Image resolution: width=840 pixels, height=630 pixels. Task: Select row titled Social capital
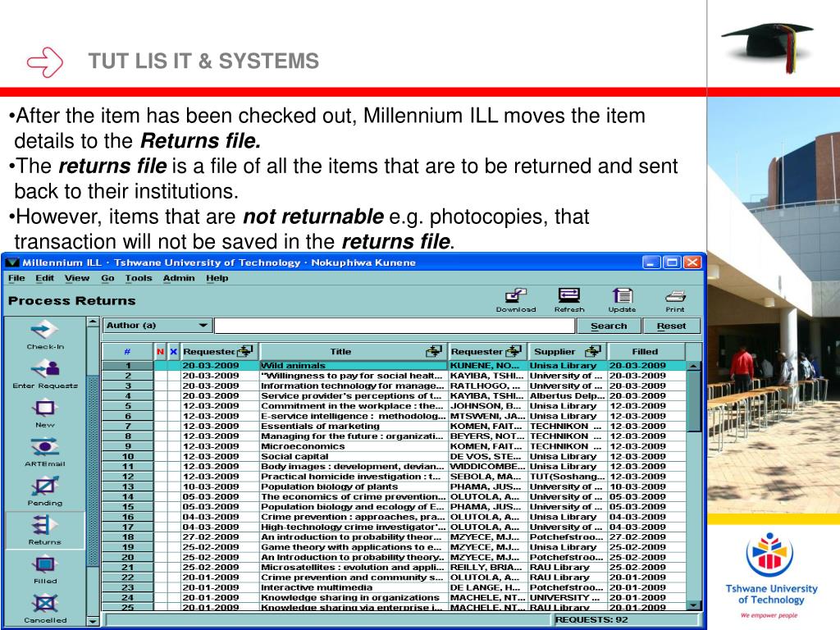pos(395,456)
